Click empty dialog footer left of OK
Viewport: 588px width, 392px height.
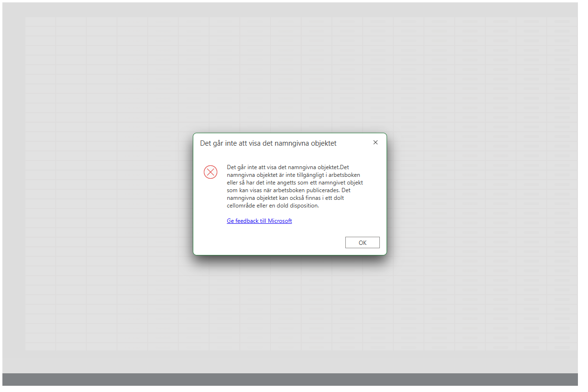(269, 242)
